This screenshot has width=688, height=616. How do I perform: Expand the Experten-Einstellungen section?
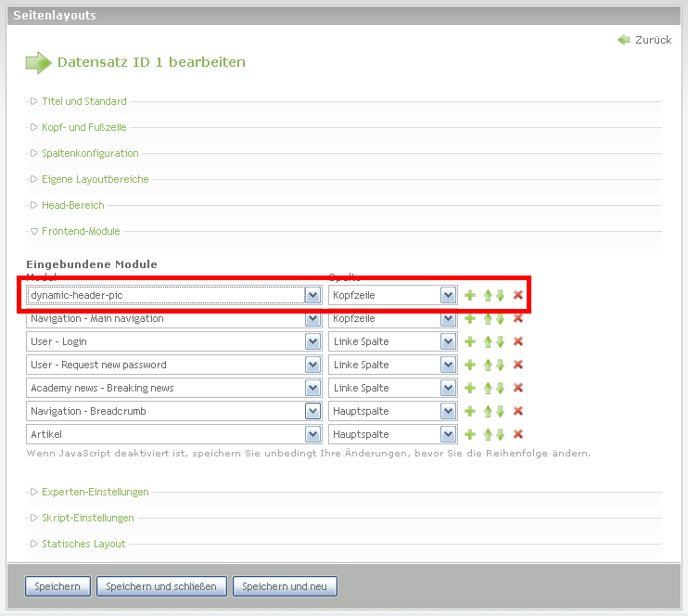click(x=95, y=492)
